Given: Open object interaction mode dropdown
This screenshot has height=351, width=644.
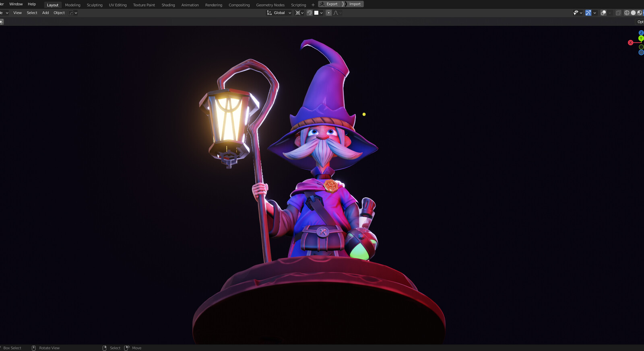Looking at the screenshot, I should (4, 13).
